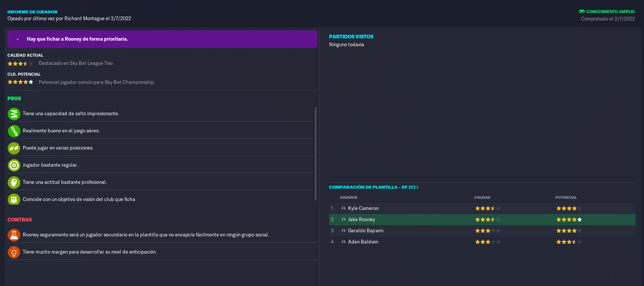Open Aden Baldwin's player profile
The height and width of the screenshot is (286, 644).
coord(363,242)
